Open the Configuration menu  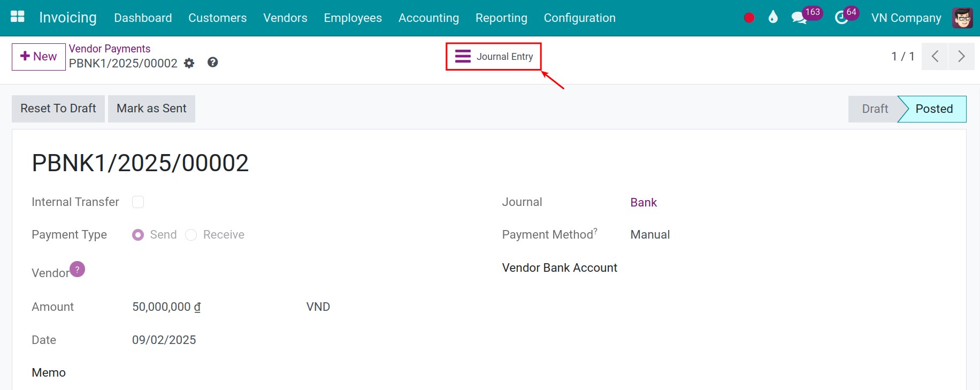[579, 18]
